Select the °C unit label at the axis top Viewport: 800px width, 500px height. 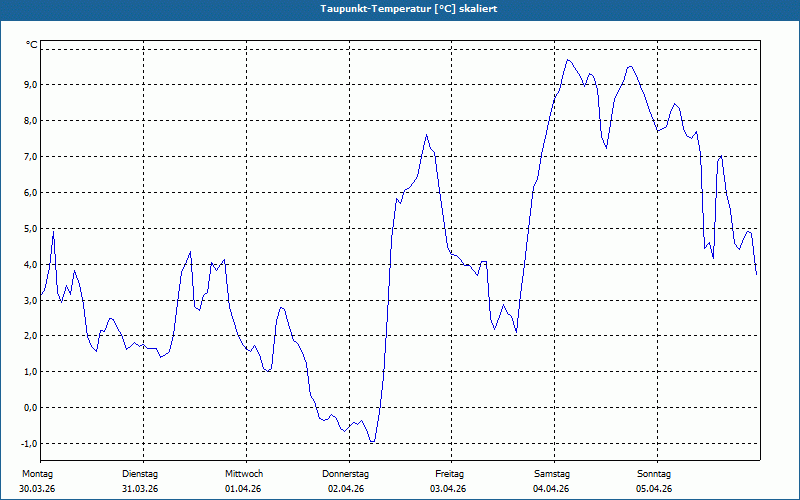coord(32,45)
